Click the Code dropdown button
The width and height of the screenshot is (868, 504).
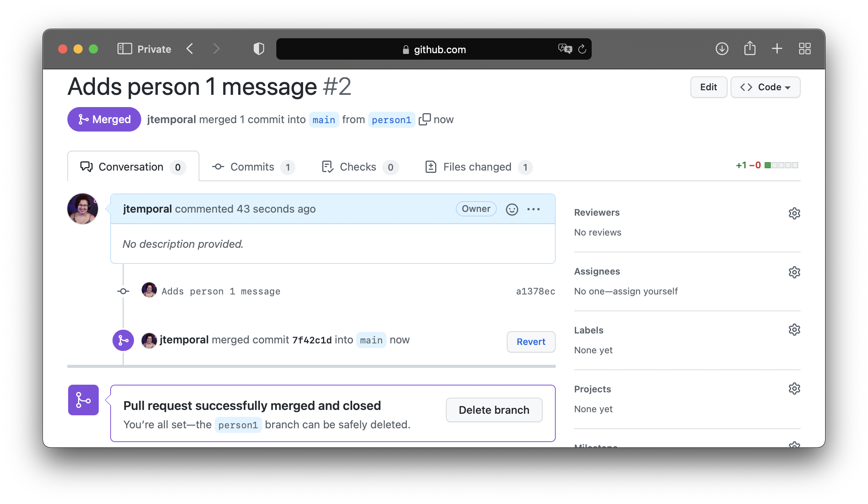click(x=765, y=87)
